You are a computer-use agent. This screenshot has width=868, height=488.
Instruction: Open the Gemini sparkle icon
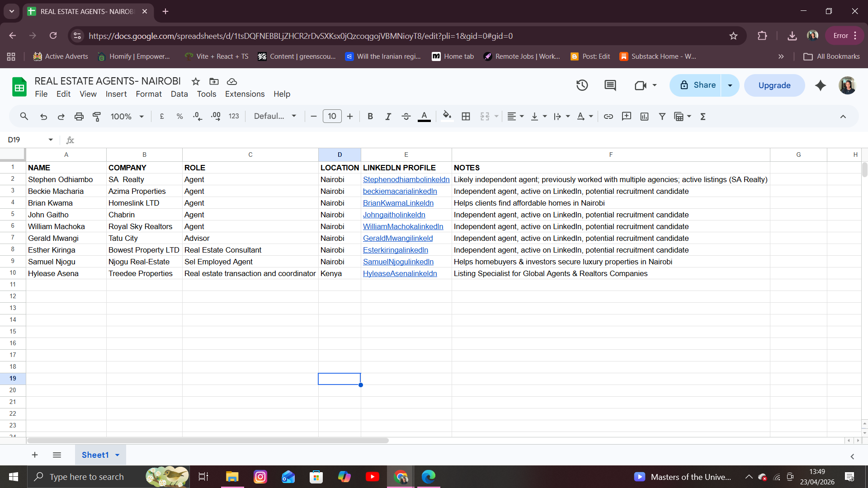click(x=821, y=85)
